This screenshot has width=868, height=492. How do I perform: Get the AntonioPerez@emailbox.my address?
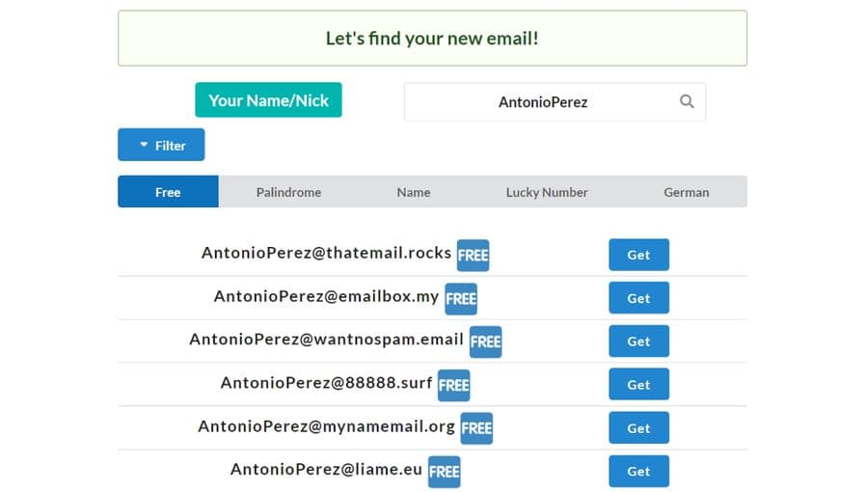point(638,298)
